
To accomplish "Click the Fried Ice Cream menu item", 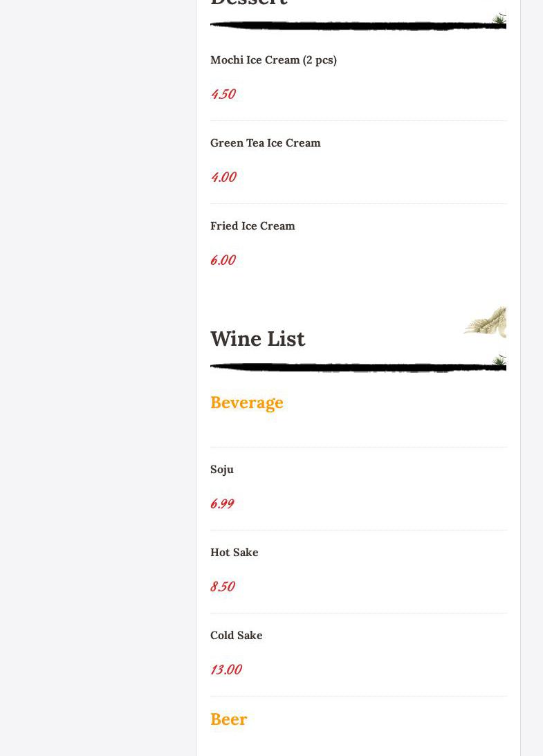I will point(252,226).
